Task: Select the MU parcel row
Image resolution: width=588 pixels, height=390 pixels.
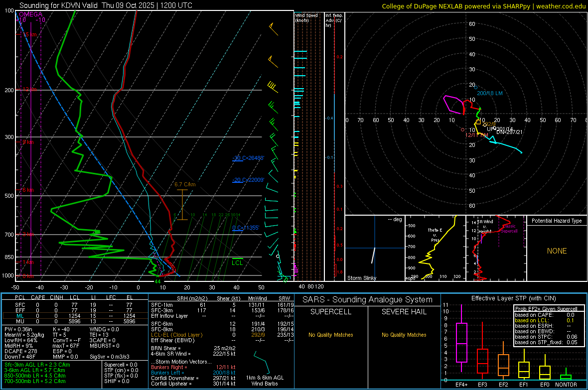Action: [75, 321]
